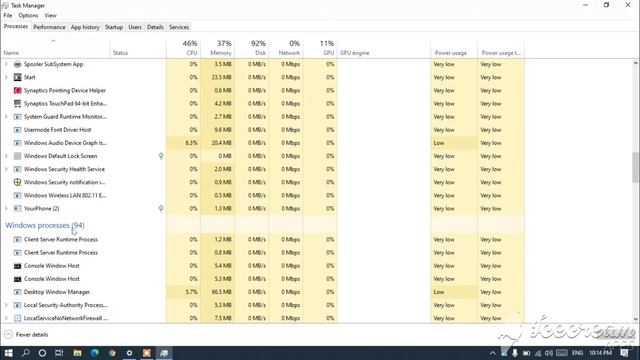Open the View menu

point(51,15)
